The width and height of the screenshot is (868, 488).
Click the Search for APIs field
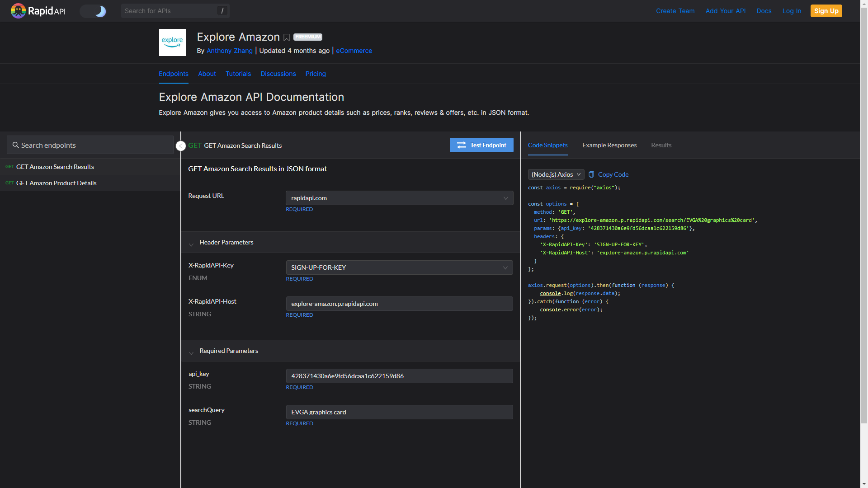(175, 11)
